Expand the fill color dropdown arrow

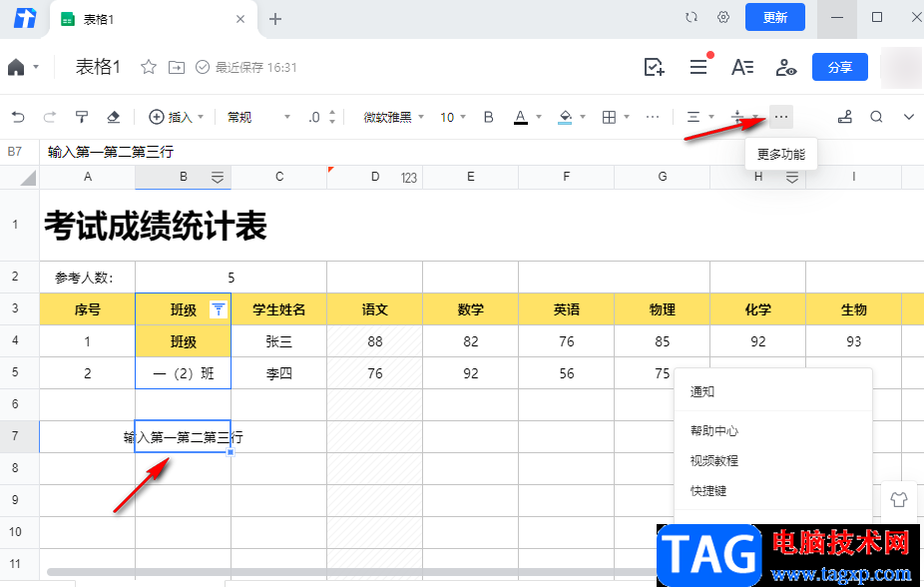coord(583,117)
